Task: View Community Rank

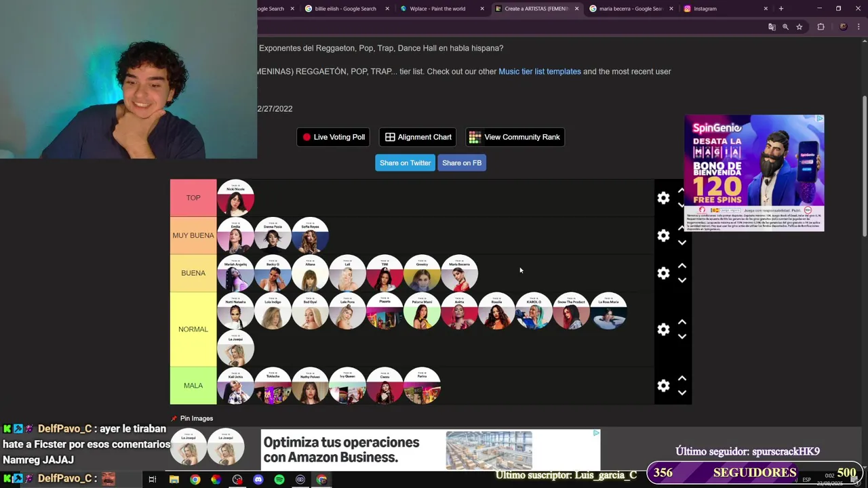Action: [515, 137]
